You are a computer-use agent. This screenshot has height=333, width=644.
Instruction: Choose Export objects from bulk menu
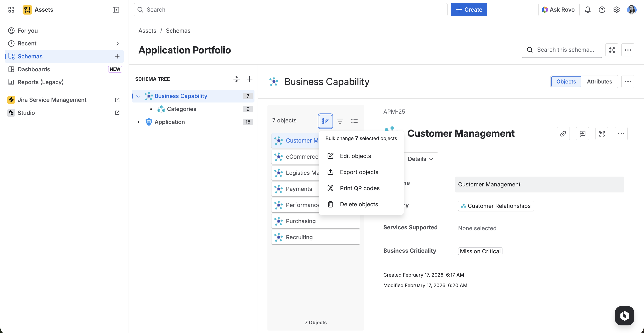359,172
